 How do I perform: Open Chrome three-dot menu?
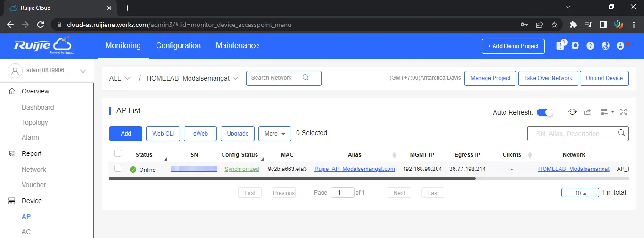pos(634,25)
